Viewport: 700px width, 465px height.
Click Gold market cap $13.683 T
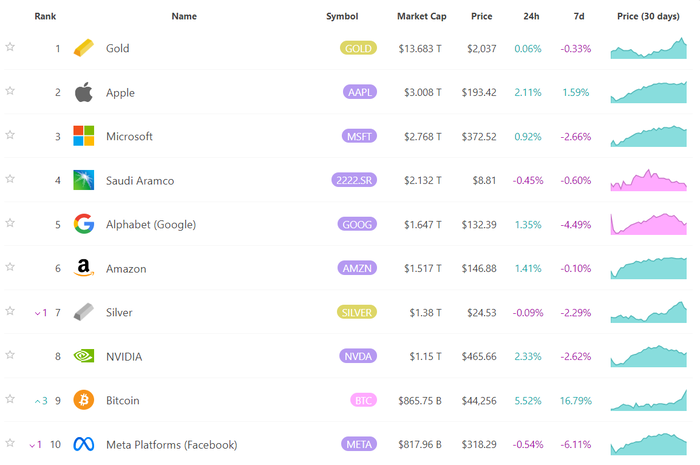click(420, 48)
